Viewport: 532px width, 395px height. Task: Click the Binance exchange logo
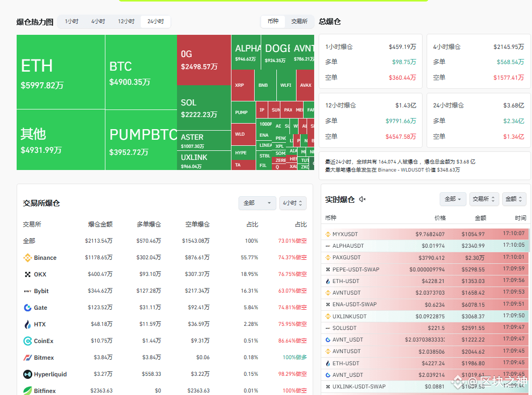(x=27, y=258)
